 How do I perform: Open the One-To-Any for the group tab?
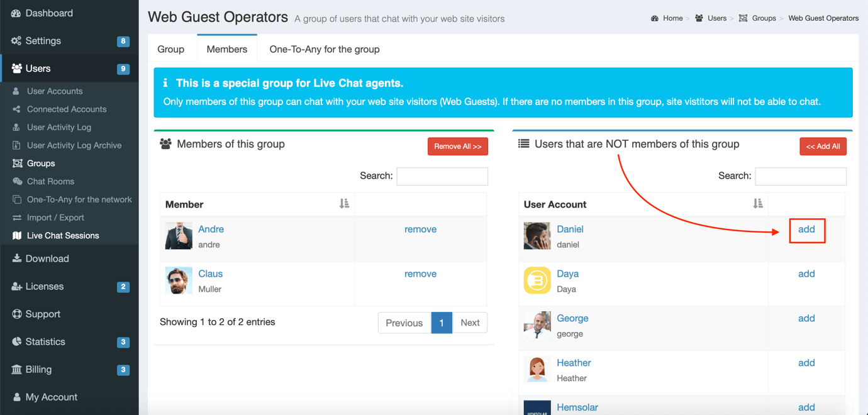point(325,49)
